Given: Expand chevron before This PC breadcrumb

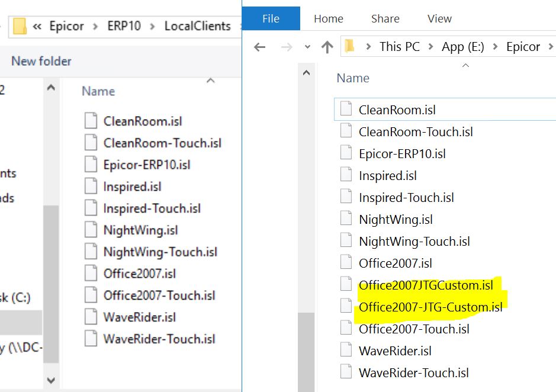Looking at the screenshot, I should (x=368, y=46).
